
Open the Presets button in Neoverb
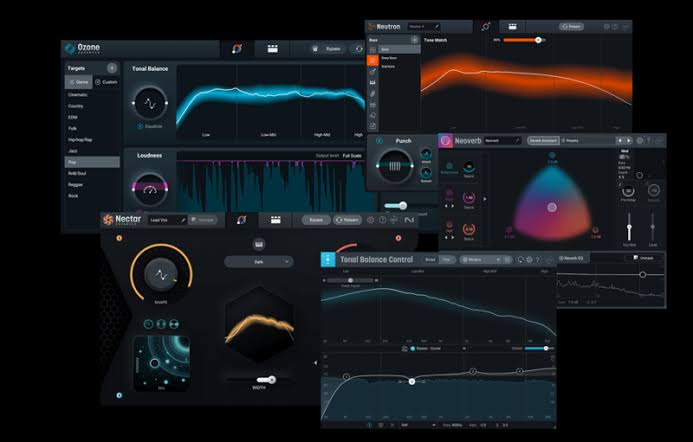[x=571, y=141]
